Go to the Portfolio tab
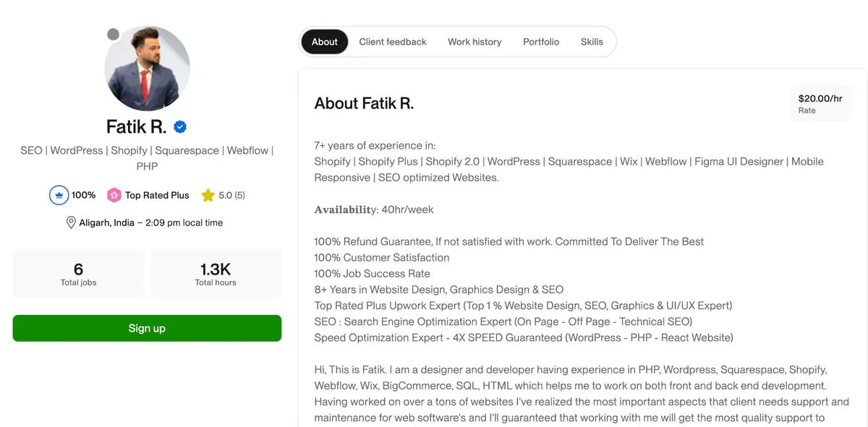 [541, 42]
